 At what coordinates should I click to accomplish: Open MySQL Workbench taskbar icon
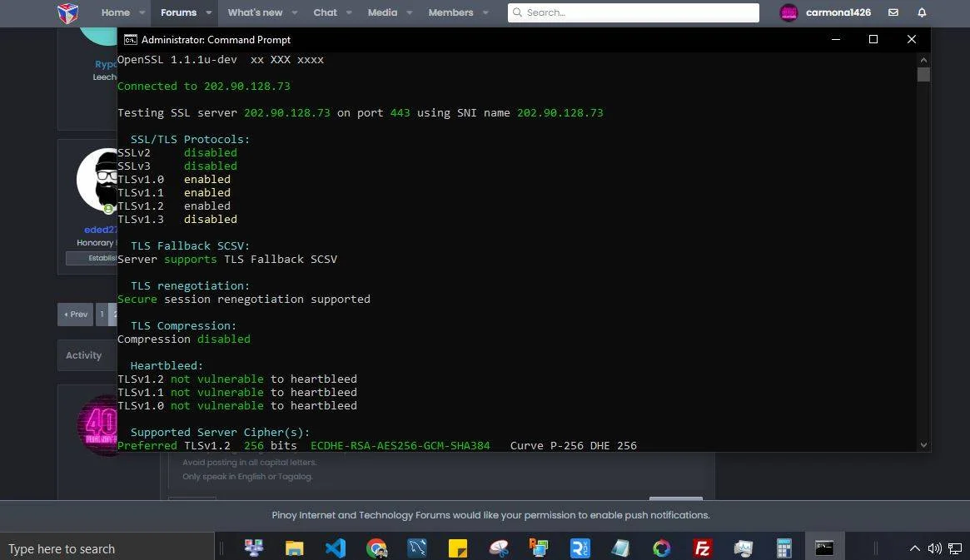coord(417,548)
